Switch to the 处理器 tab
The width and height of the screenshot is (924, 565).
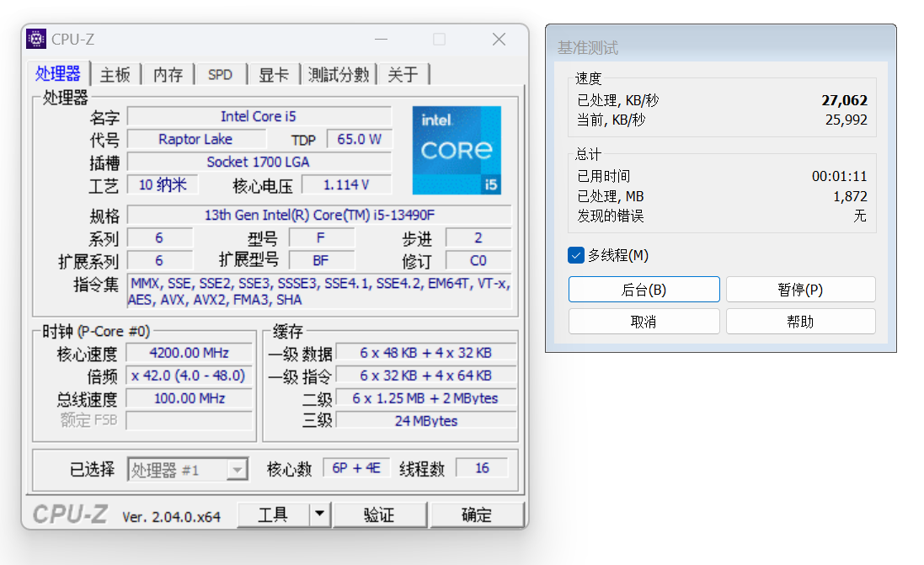click(58, 73)
